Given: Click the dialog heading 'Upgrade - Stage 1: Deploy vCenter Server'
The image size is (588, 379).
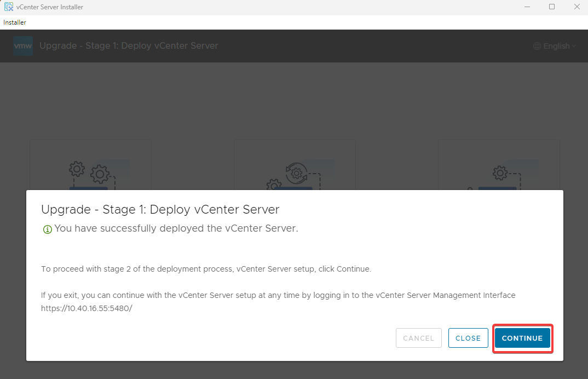Looking at the screenshot, I should [x=160, y=209].
